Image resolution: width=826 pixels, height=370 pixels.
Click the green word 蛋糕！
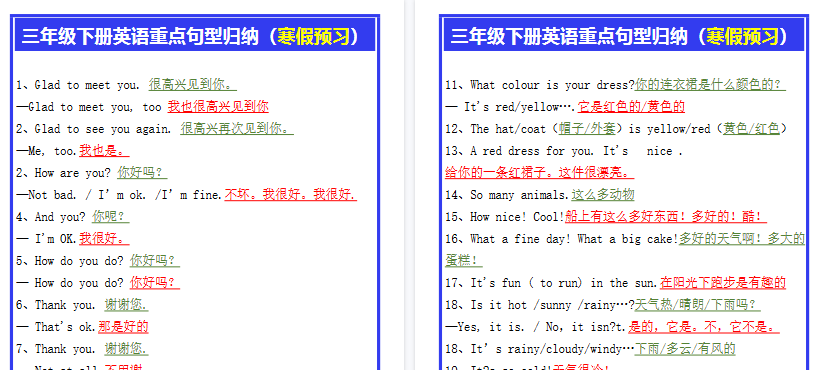coord(464,261)
